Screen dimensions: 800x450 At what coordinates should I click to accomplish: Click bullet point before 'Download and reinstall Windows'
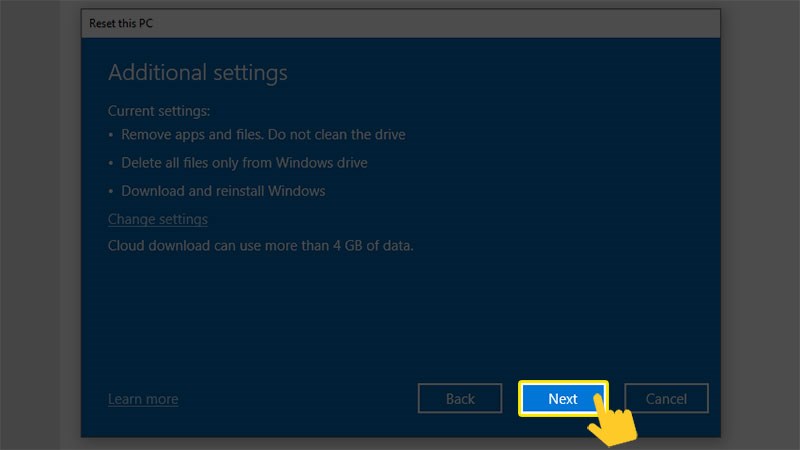pyautogui.click(x=111, y=191)
